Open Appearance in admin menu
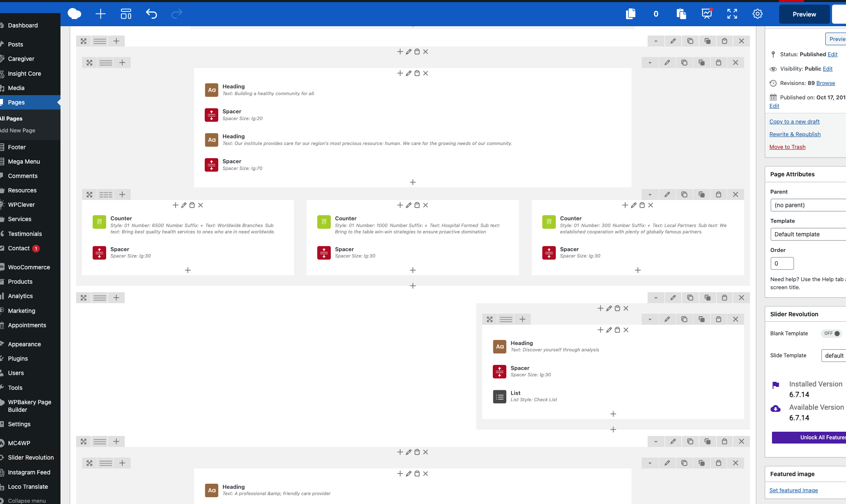Screen dimensions: 846x504 pyautogui.click(x=25, y=344)
